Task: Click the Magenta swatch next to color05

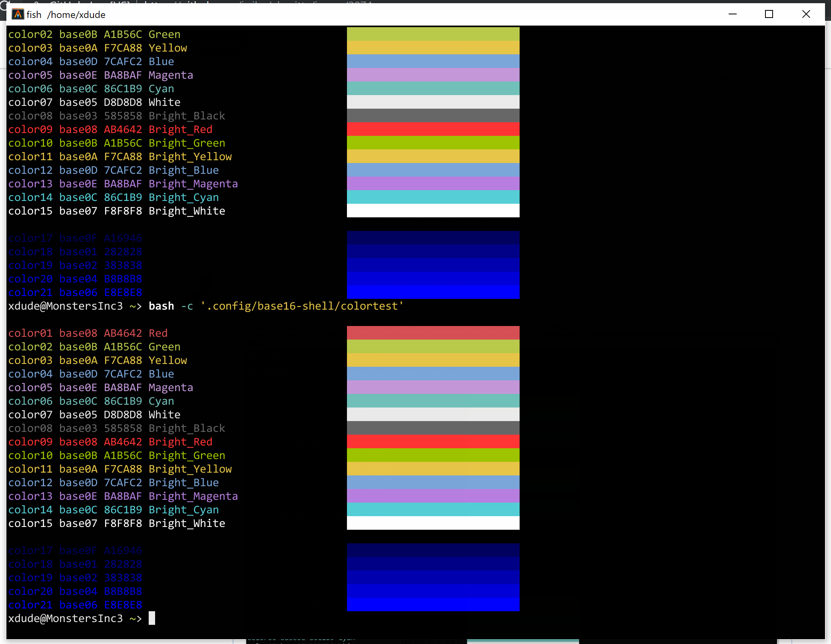Action: (x=433, y=387)
